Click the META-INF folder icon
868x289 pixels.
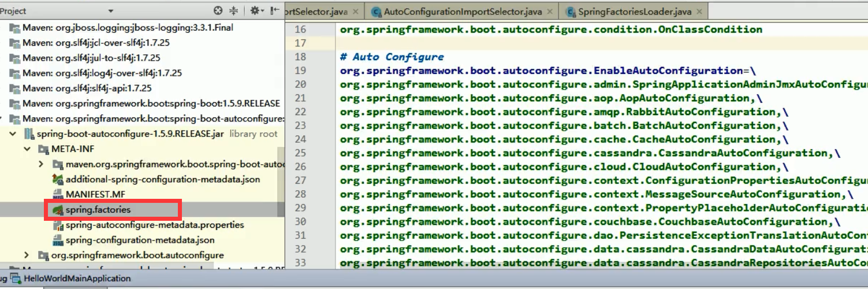(43, 149)
